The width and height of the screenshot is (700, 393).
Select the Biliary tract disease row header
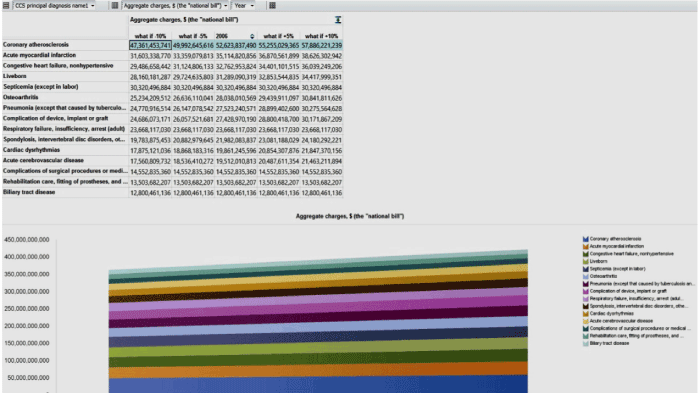pyautogui.click(x=65, y=192)
